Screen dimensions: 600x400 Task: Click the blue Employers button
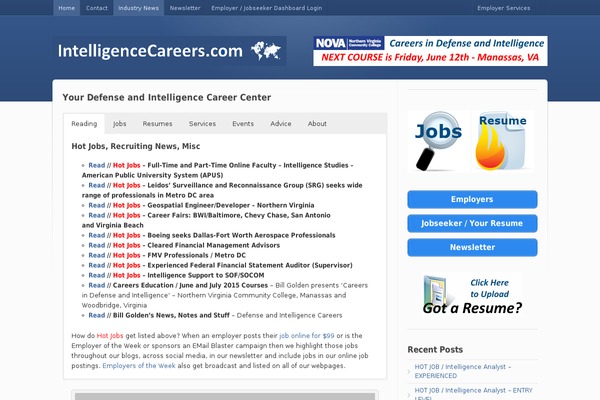(472, 199)
